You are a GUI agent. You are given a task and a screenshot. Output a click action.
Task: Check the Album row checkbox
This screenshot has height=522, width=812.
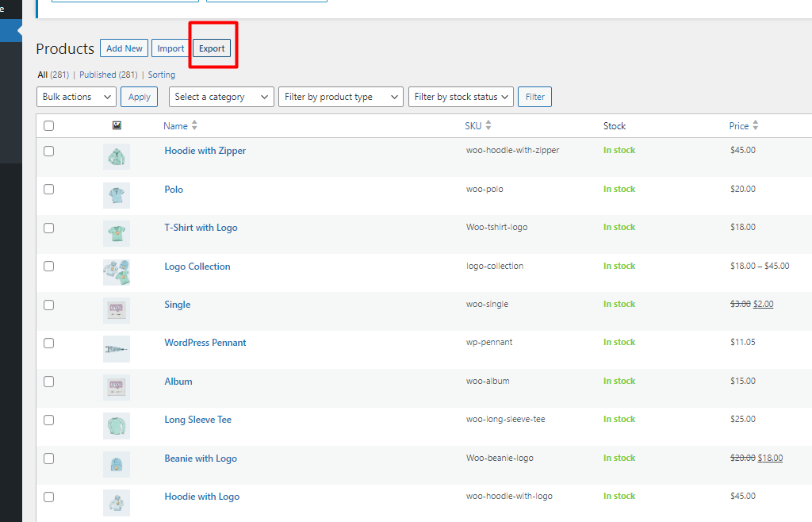coord(48,382)
